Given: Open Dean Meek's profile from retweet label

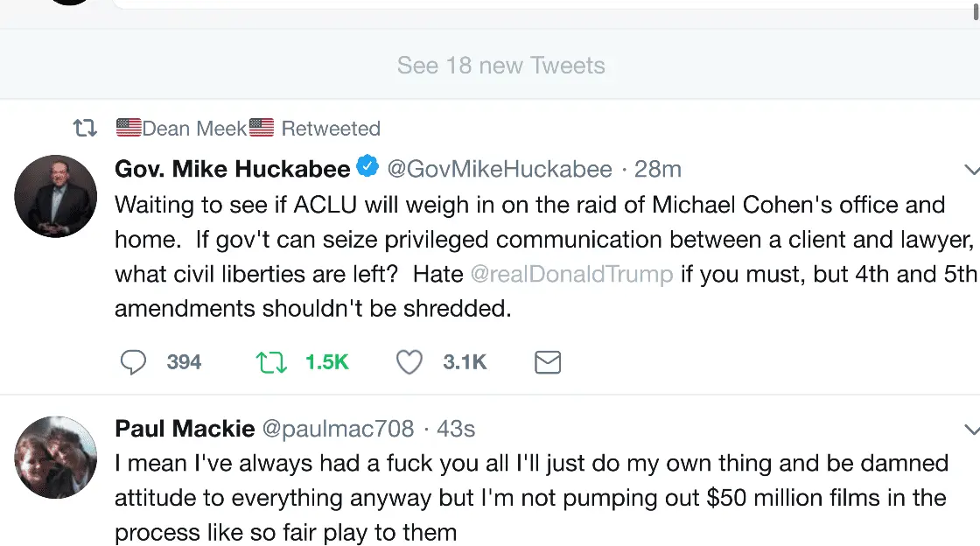Looking at the screenshot, I should [x=194, y=129].
